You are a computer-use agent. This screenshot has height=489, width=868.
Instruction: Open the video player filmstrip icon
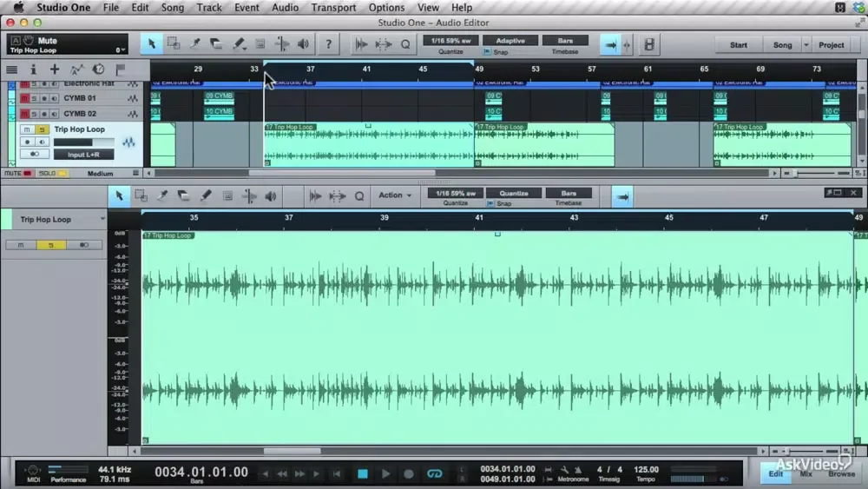coord(648,45)
